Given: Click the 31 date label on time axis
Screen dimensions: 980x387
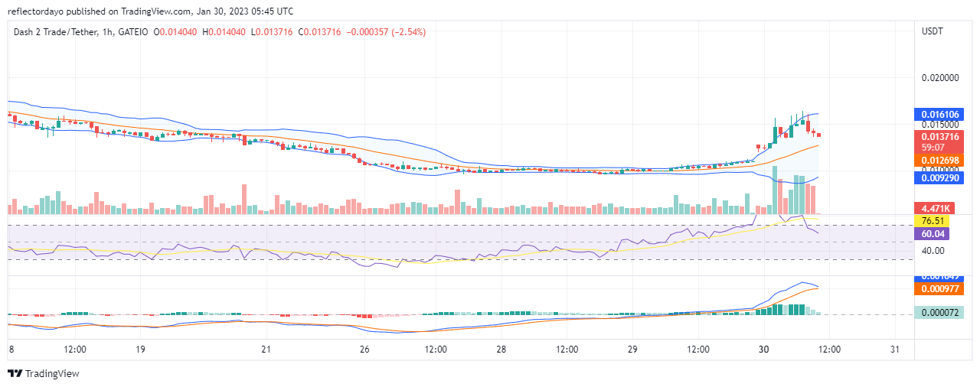Looking at the screenshot, I should (x=896, y=349).
